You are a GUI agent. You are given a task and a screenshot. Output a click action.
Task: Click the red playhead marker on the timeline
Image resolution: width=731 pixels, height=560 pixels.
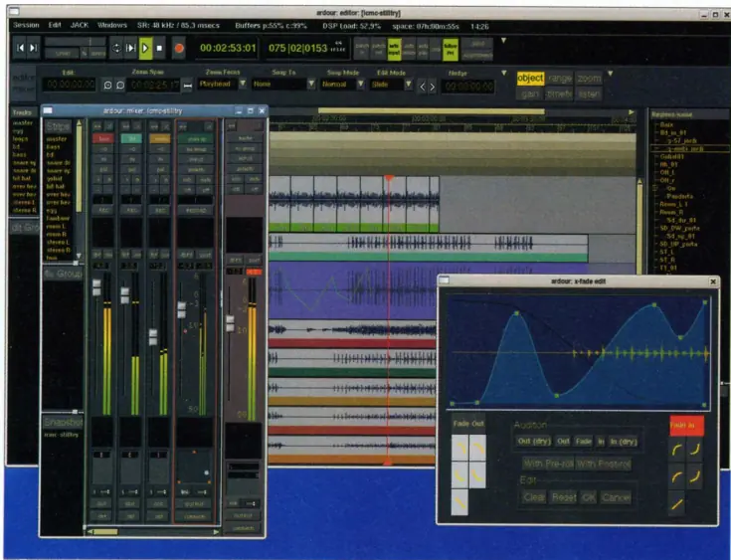coord(389,178)
